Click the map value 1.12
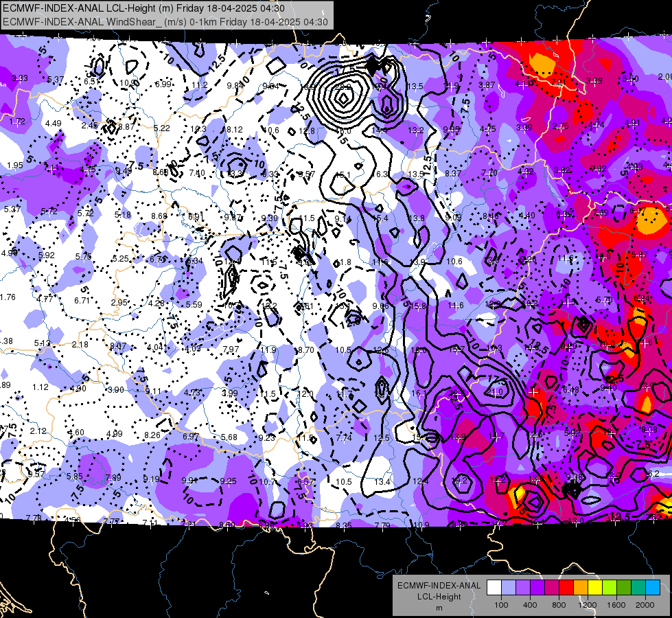Viewport: 672px width, 618px height. pyautogui.click(x=40, y=387)
